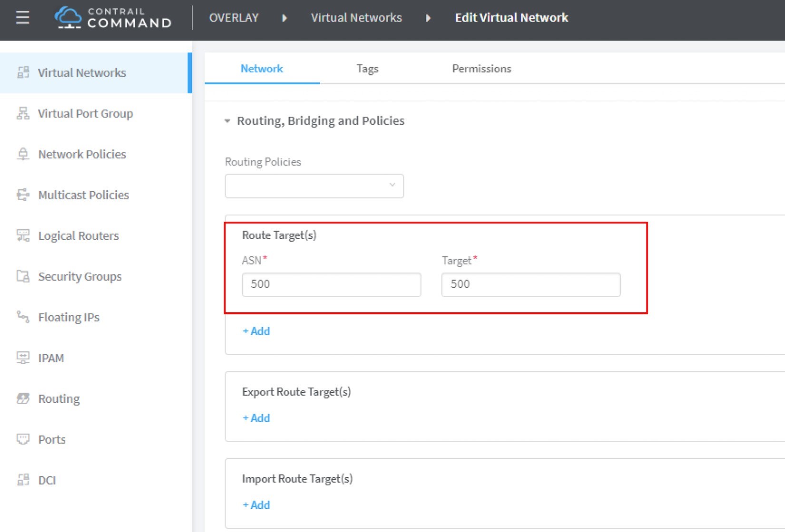The image size is (785, 532).
Task: Click the ASN input field
Action: click(x=331, y=284)
